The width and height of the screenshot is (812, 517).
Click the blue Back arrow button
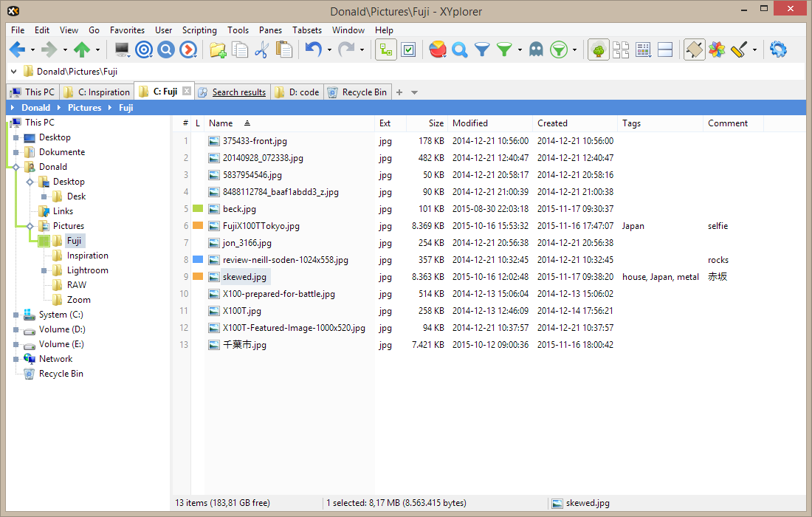[17, 49]
